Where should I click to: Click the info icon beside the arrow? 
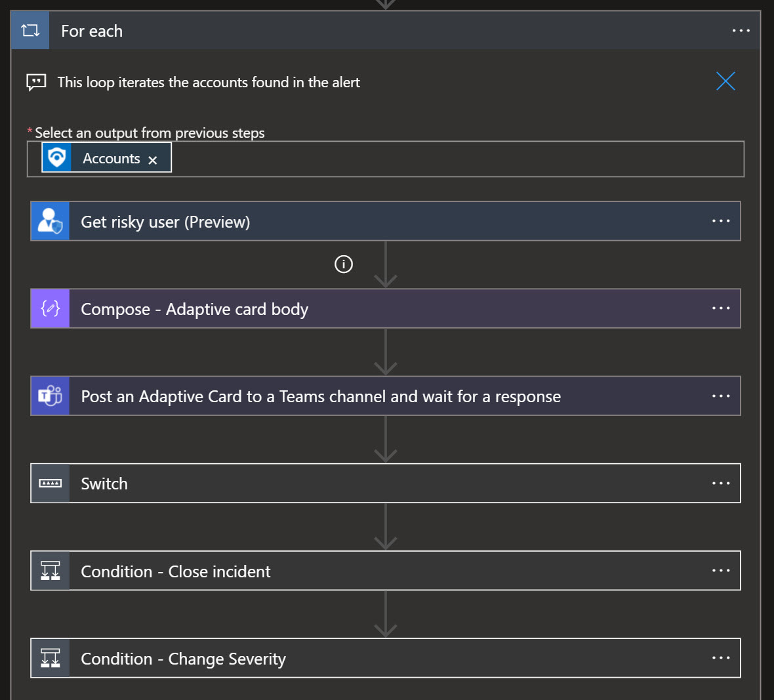[344, 264]
